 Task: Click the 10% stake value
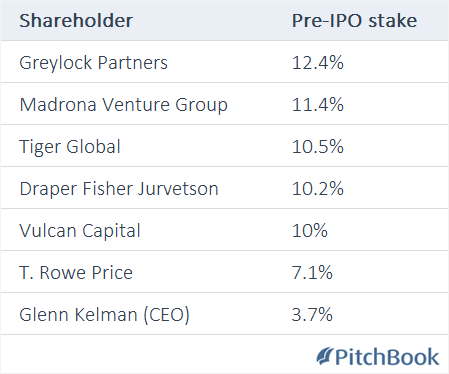[x=310, y=231]
